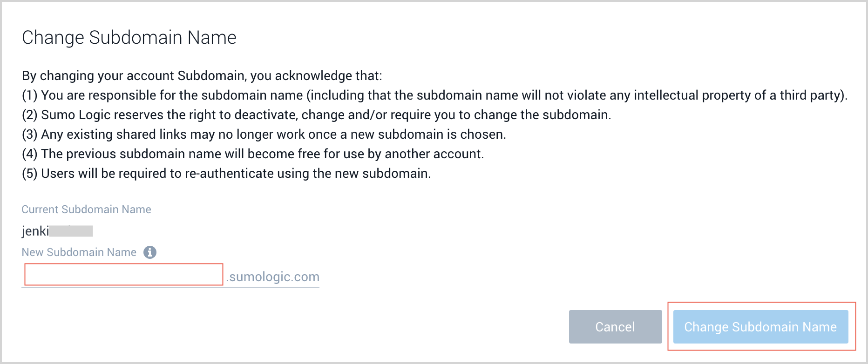This screenshot has height=364, width=868.
Task: Click the New Subdomain Name label
Action: click(79, 252)
